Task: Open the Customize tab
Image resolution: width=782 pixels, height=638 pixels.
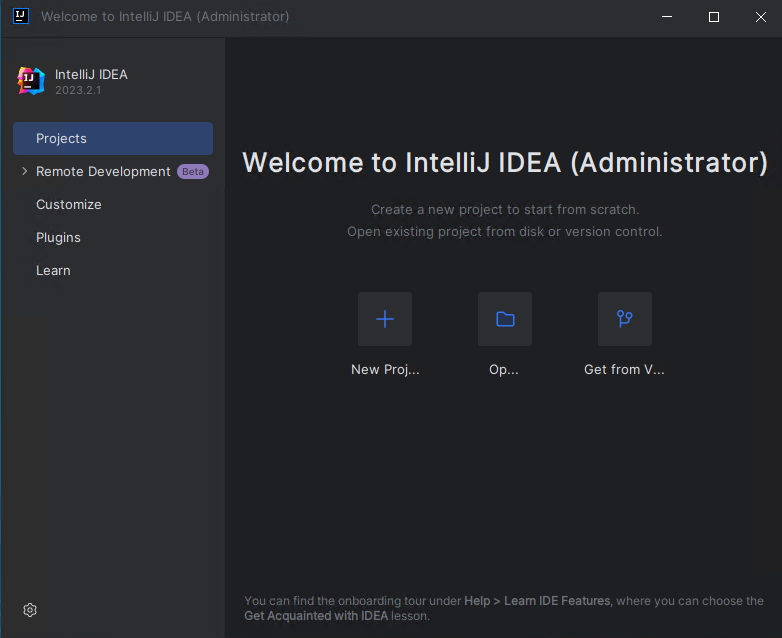Action: coord(69,205)
